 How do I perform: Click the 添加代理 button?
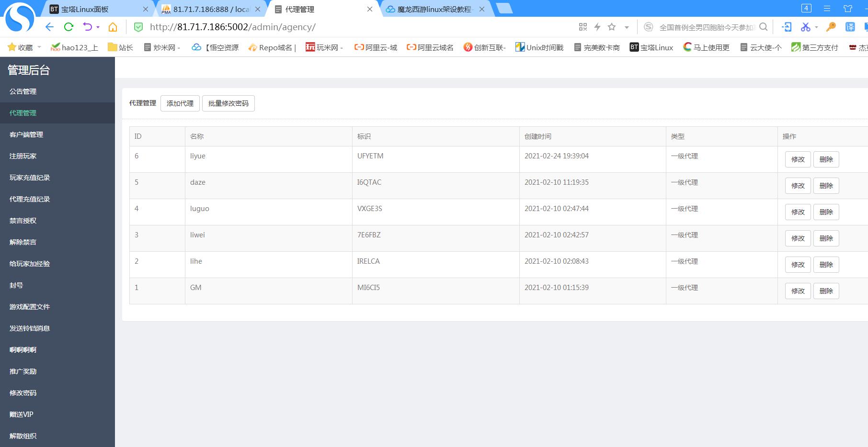[180, 103]
